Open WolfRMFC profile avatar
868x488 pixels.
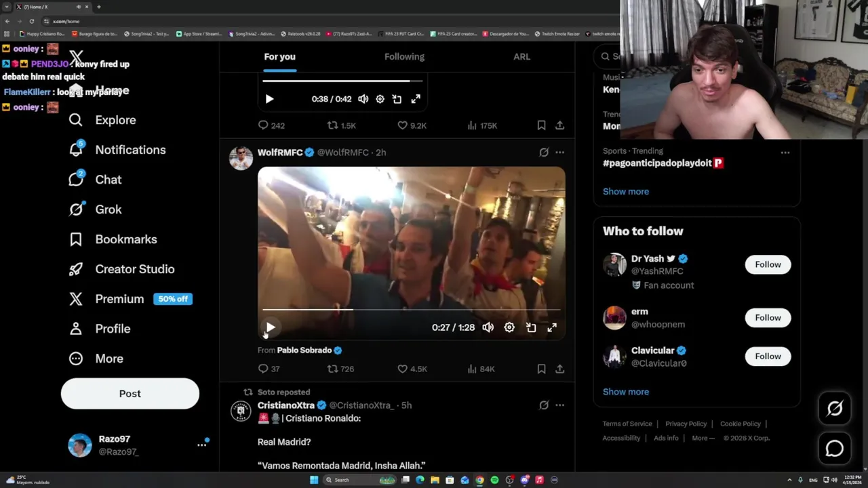pyautogui.click(x=241, y=159)
